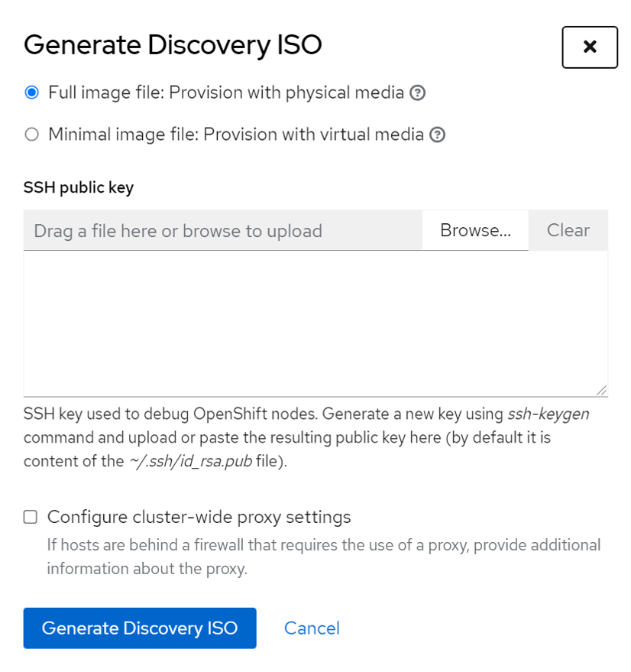Click 'Provision with physical media' label text
The height and width of the screenshot is (672, 631).
point(286,93)
